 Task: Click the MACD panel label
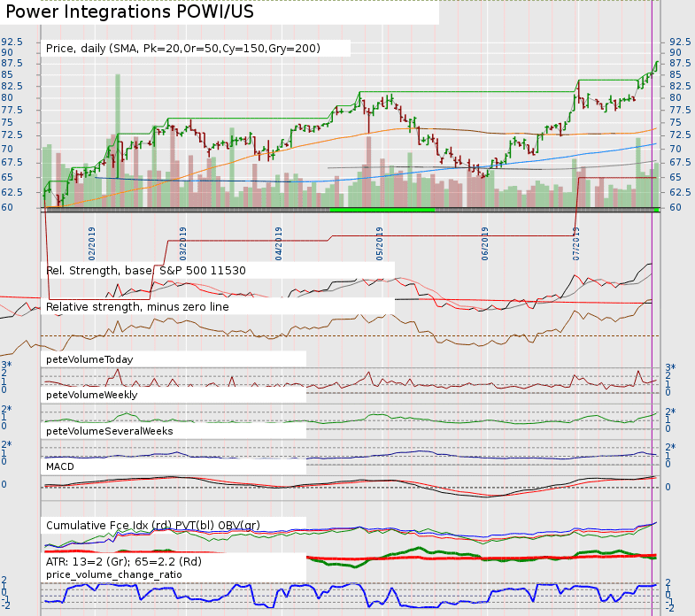pos(60,466)
